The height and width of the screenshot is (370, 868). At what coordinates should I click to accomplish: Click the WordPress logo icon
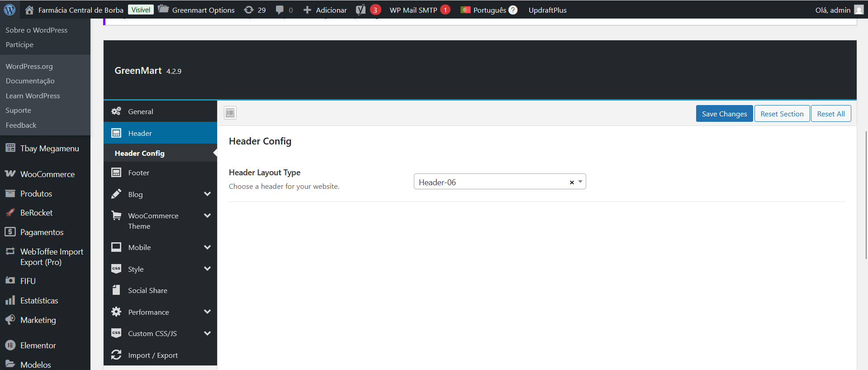(9, 10)
